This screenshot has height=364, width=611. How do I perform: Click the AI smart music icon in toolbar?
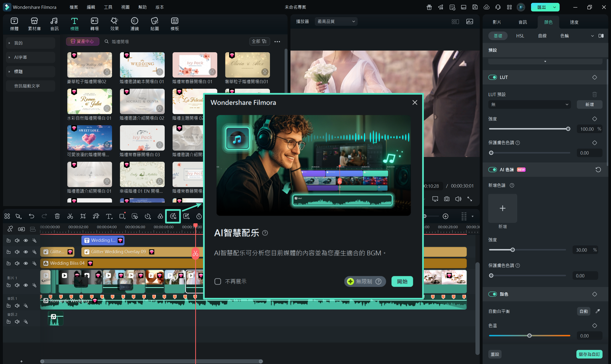[x=173, y=216]
